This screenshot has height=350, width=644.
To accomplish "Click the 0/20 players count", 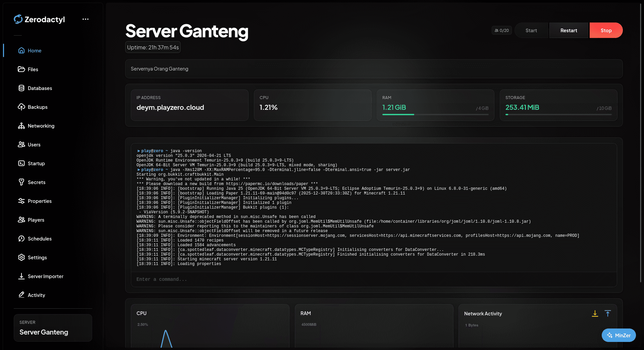I will click(504, 30).
